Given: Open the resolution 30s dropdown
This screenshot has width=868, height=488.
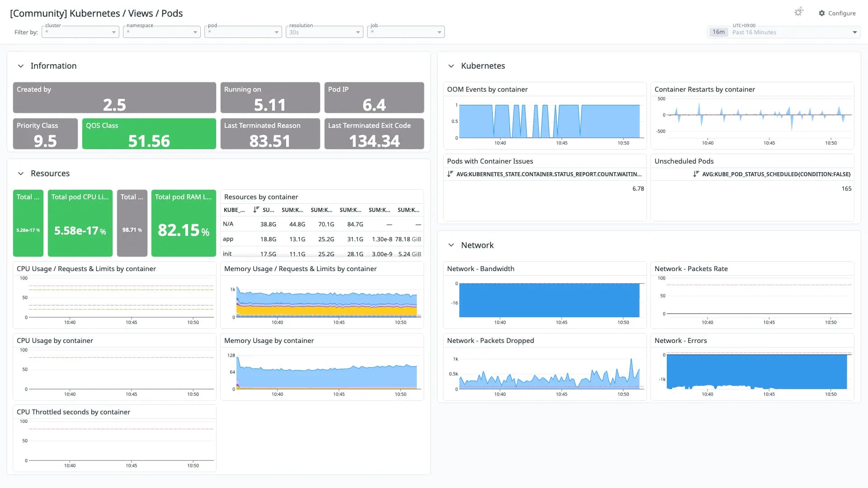Looking at the screenshot, I should pyautogui.click(x=325, y=32).
